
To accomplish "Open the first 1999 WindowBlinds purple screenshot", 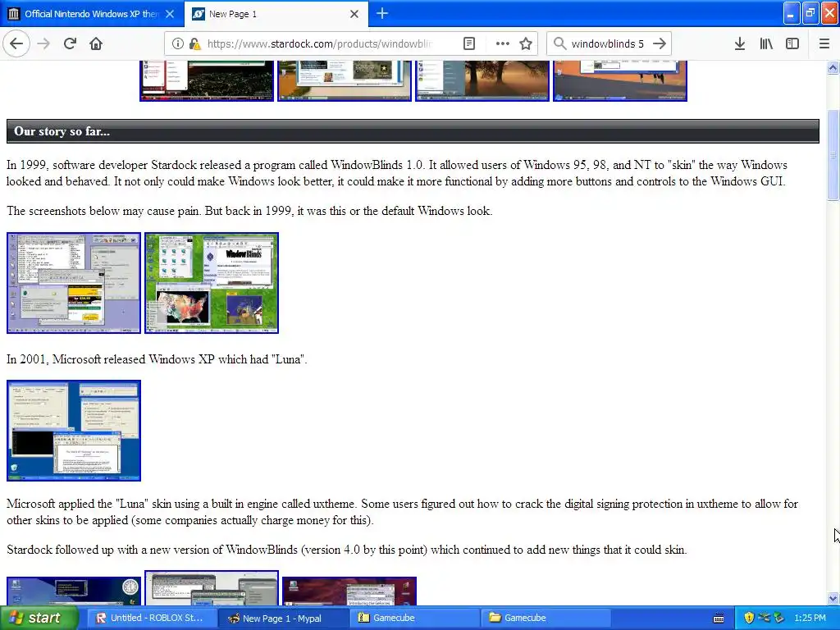I will coord(74,283).
